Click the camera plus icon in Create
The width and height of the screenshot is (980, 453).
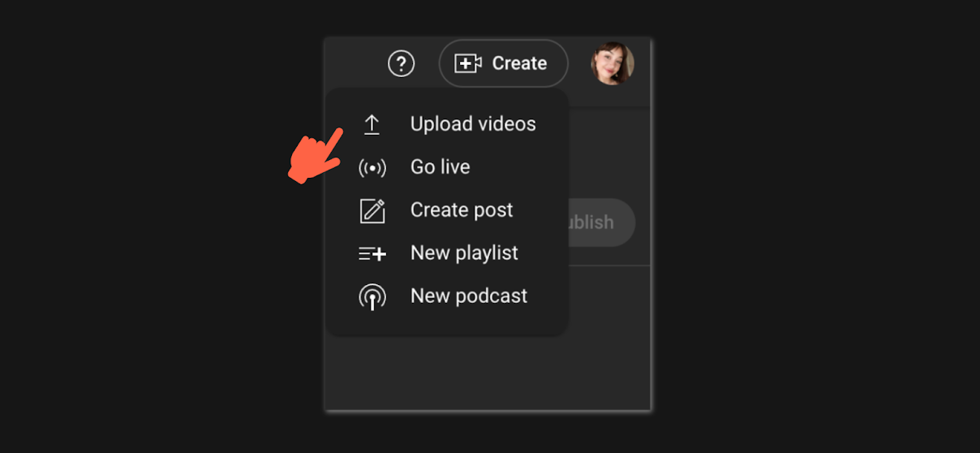(x=468, y=63)
